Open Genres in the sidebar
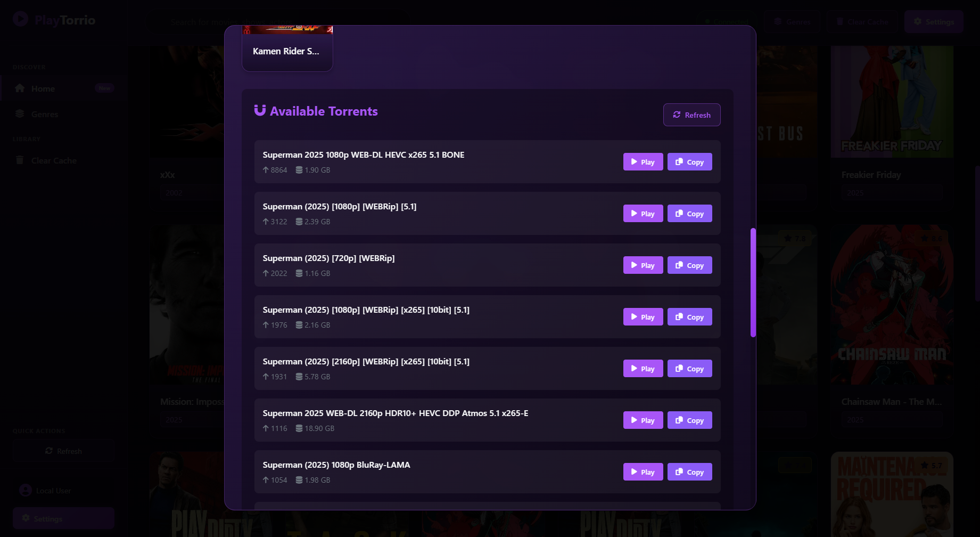The width and height of the screenshot is (980, 537). pos(44,114)
